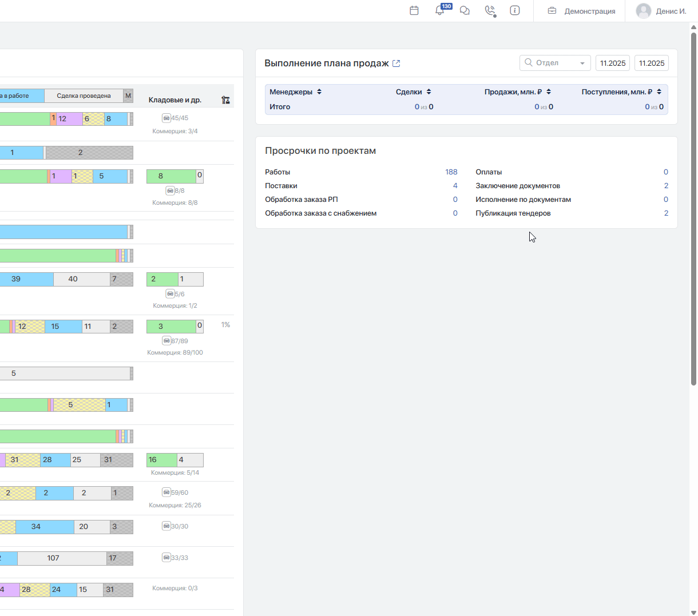
Task: Toggle the blue 'в работе' legend filter
Action: 22,96
